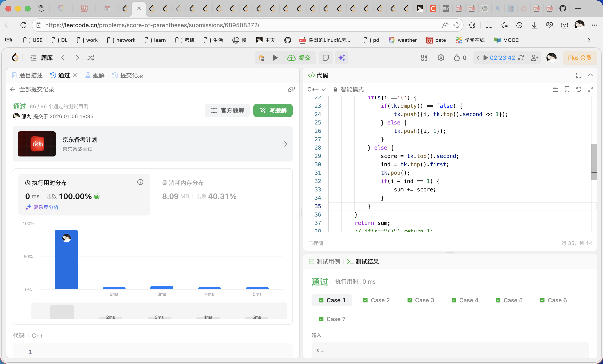Viewport: 603px width, 364px height.
Task: Click the runtime chart range slider handle
Action: 62,311
